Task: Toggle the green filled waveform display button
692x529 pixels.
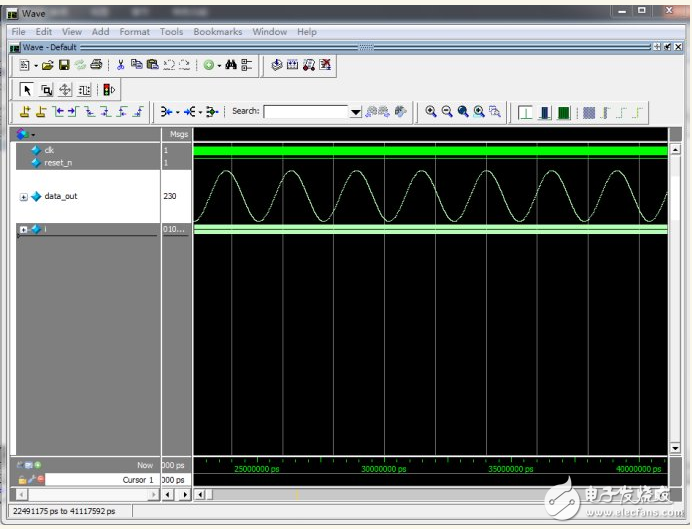Action: point(564,112)
